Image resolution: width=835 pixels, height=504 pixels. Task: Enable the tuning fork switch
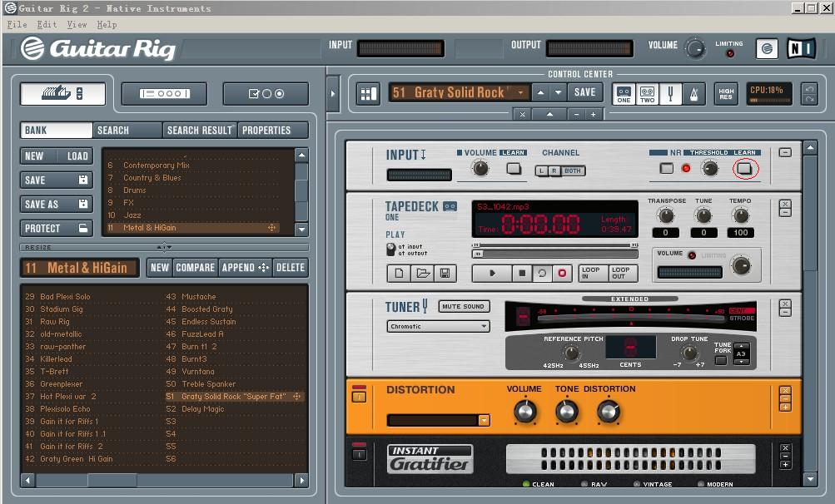[x=720, y=360]
